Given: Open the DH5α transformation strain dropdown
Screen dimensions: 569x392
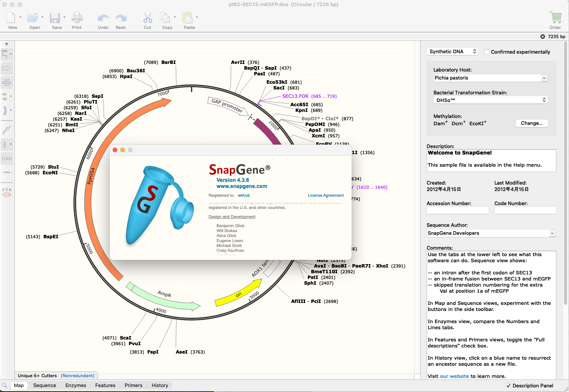Looking at the screenshot, I should pos(491,100).
